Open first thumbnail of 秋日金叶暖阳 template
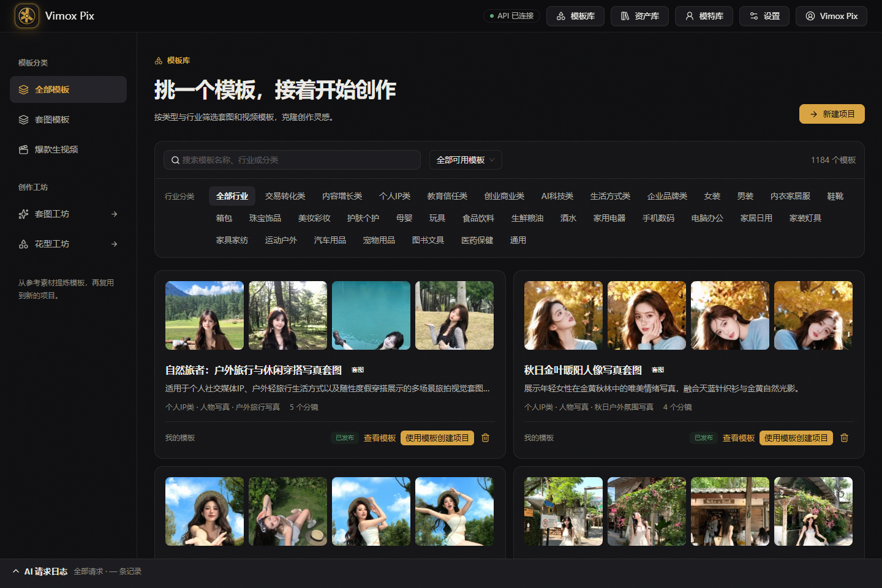The height and width of the screenshot is (588, 882). (x=563, y=315)
